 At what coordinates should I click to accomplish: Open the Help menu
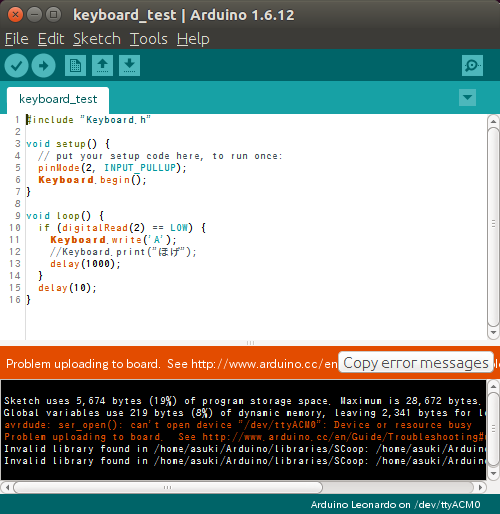point(193,39)
